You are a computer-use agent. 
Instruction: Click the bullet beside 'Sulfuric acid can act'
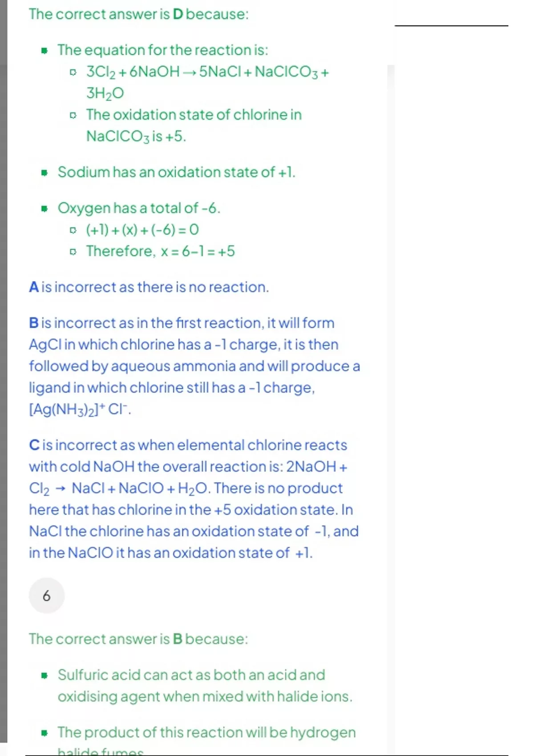point(44,676)
